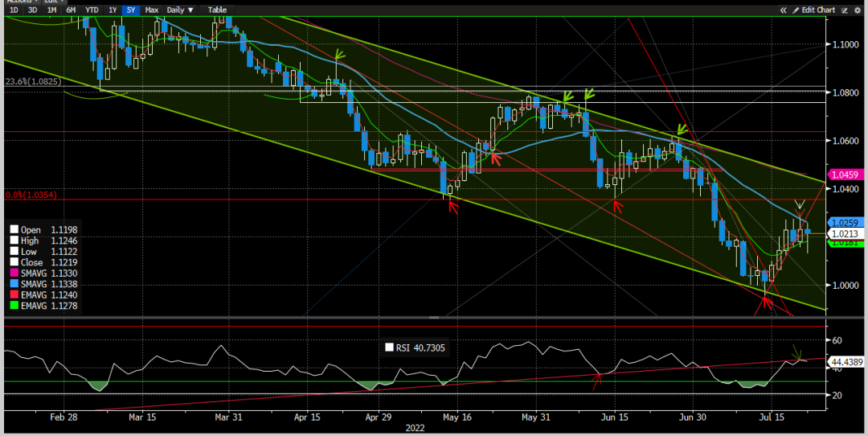Image resolution: width=868 pixels, height=436 pixels.
Task: Click the blue 1.0259 price axis label
Action: (844, 223)
